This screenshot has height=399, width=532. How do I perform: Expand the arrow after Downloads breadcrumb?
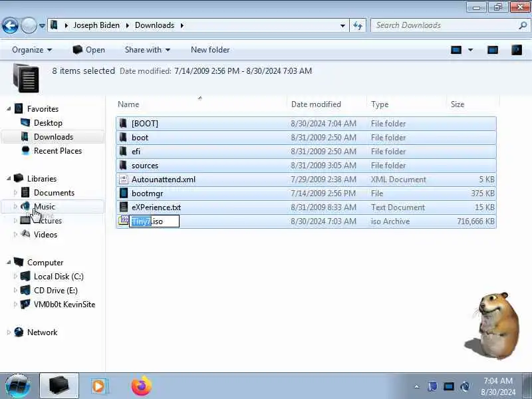point(182,25)
